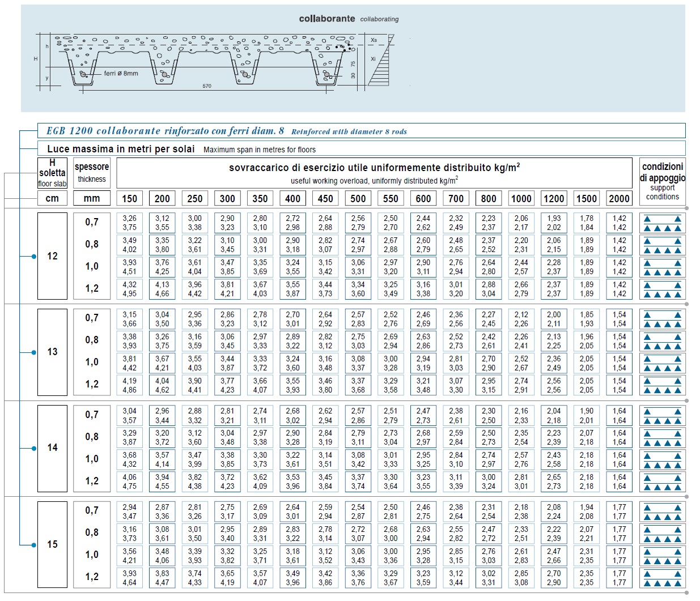Image resolution: width=700 pixels, height=601 pixels.
Task: Select the 2000 kg/m² overload column header
Action: (x=619, y=198)
